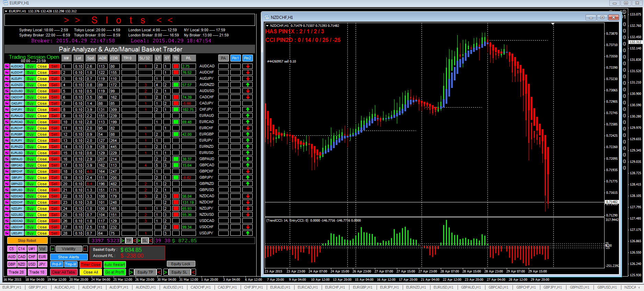This screenshot has height=291, width=644.
Task: Switch to the GBPNZD,H1 chart tab
Action: [x=579, y=288]
